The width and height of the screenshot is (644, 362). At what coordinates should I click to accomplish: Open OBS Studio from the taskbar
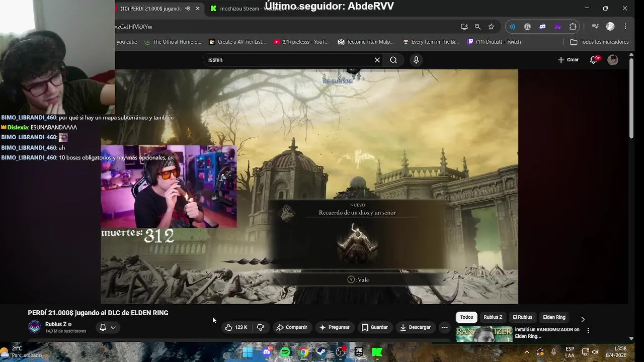pos(341,352)
